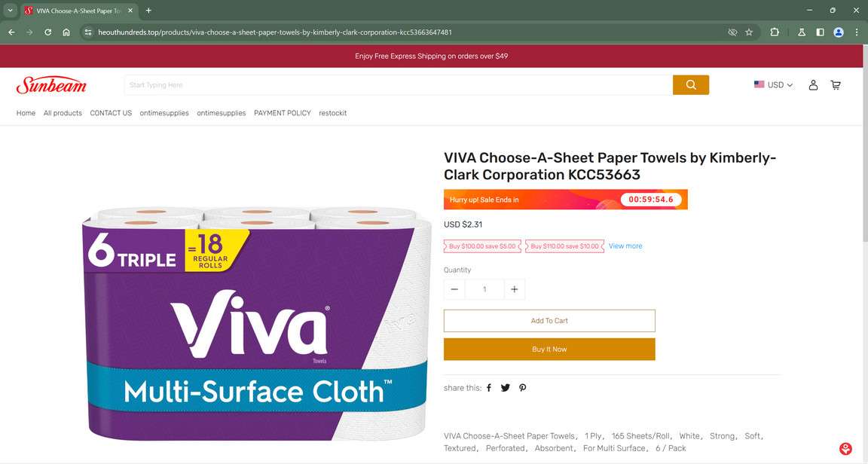The height and width of the screenshot is (464, 868).
Task: Share product on Pinterest icon
Action: point(523,388)
